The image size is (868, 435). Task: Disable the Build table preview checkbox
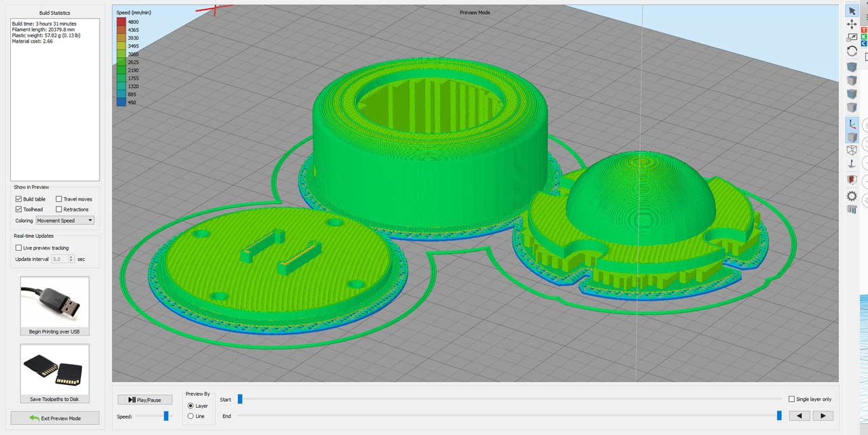point(18,199)
